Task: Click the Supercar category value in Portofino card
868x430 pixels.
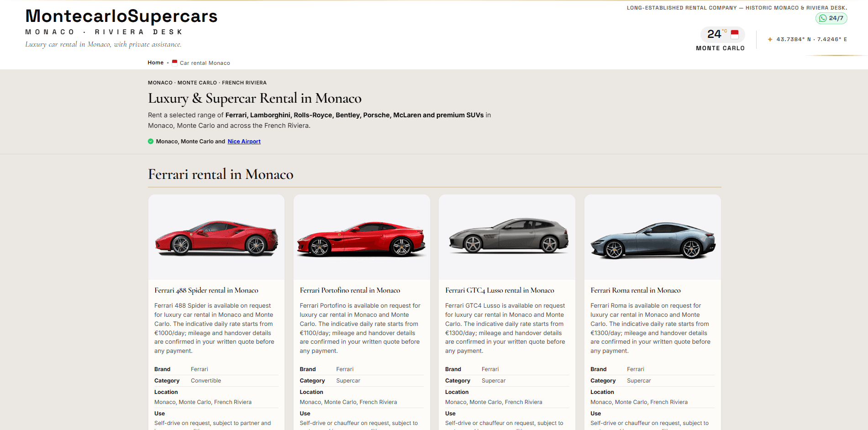Action: pyautogui.click(x=348, y=381)
